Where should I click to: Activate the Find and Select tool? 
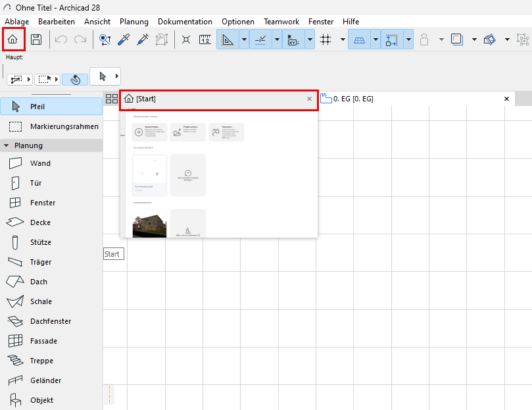pyautogui.click(x=105, y=39)
